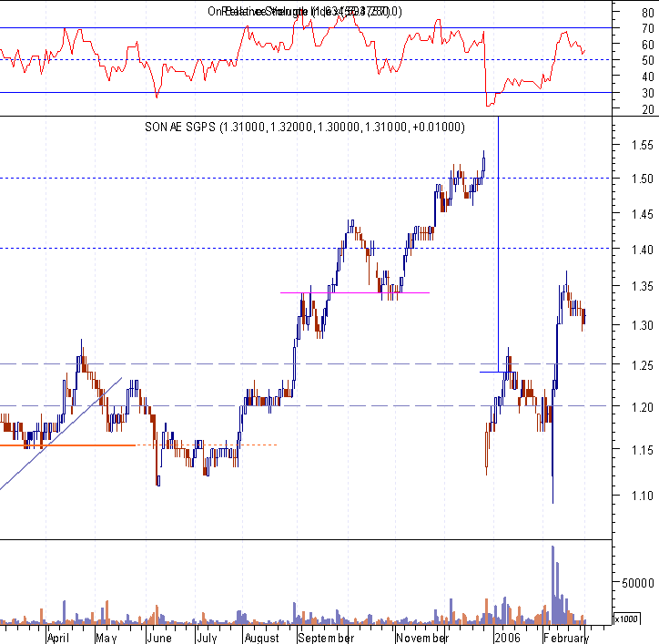Select the 2006 year label on the time axis

tap(507, 638)
